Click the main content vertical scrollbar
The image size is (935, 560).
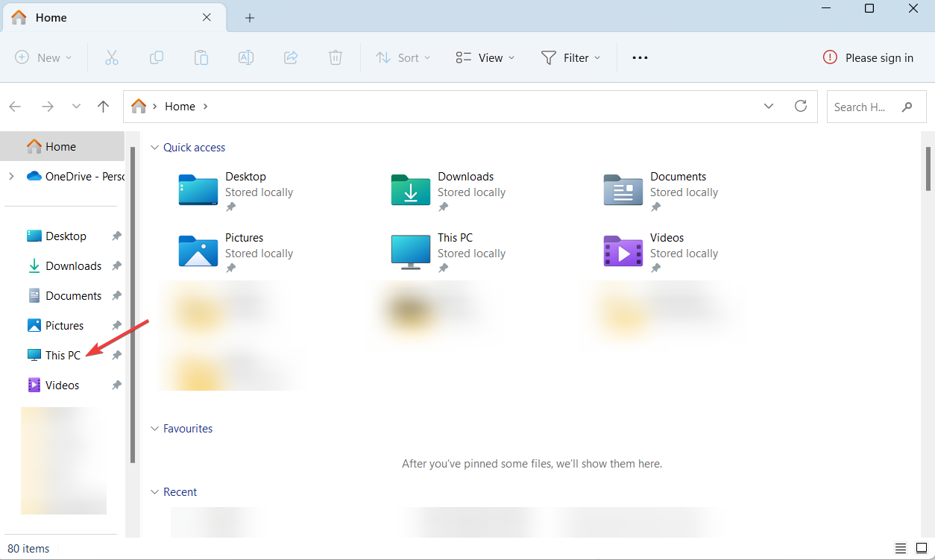point(928,169)
